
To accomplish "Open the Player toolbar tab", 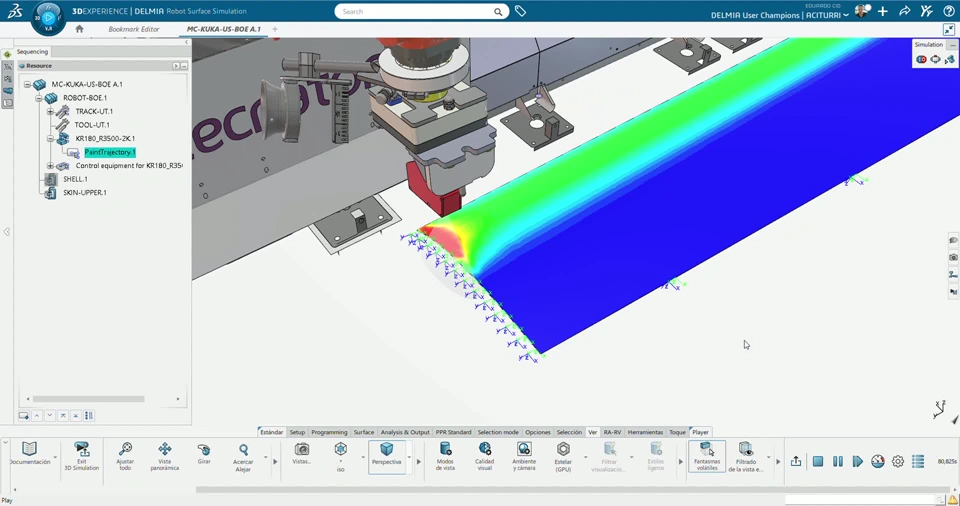I will 700,432.
